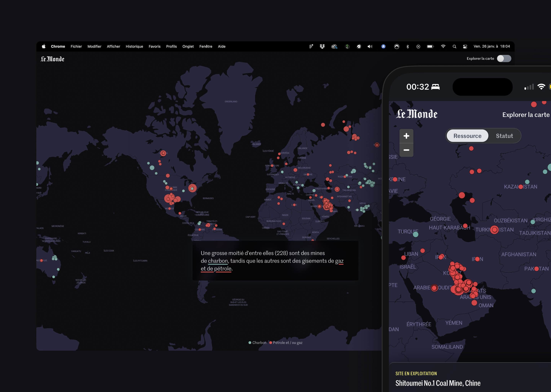Tap the AFGHANISTAN label on phone map
Screen dimensions: 551x392
point(519,254)
